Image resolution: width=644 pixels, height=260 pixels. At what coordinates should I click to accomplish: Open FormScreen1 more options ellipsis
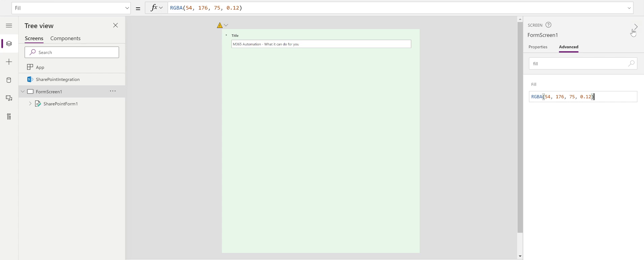tap(113, 91)
